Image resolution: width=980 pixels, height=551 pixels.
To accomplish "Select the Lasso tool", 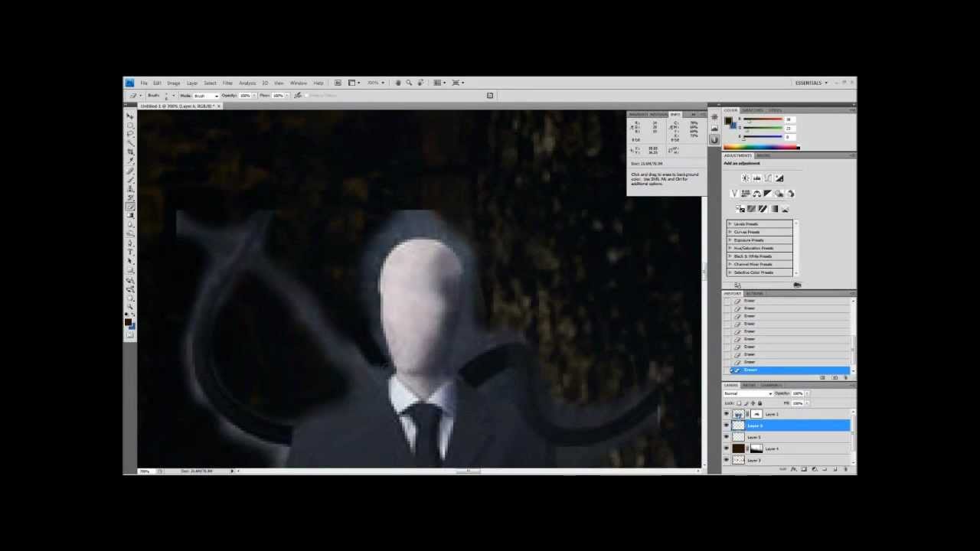I will tap(130, 133).
